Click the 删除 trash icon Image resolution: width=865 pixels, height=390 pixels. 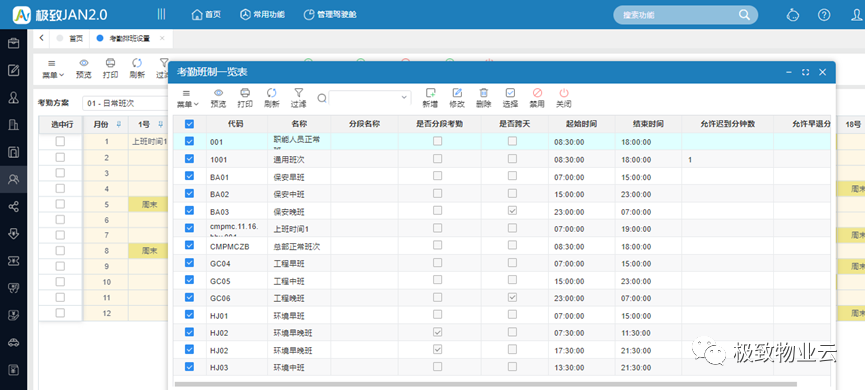click(484, 93)
